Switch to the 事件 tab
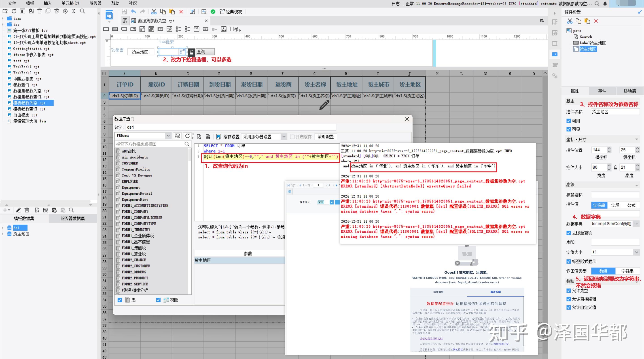This screenshot has width=644, height=359. click(602, 91)
